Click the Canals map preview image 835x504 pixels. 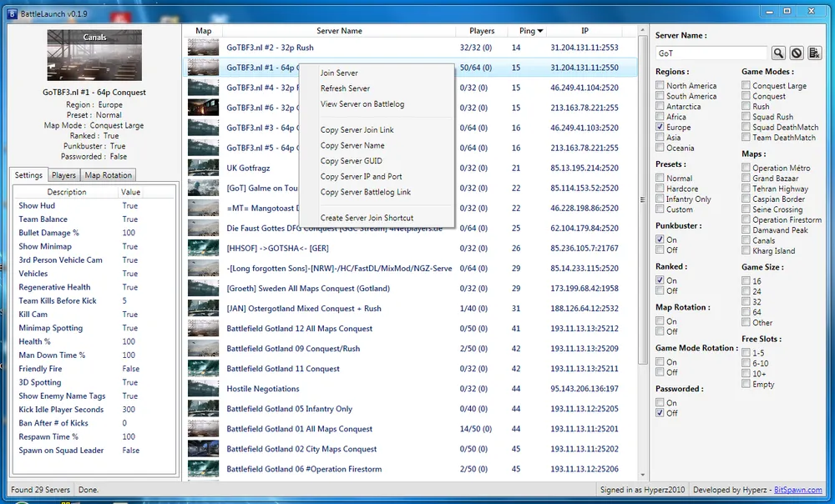(94, 55)
